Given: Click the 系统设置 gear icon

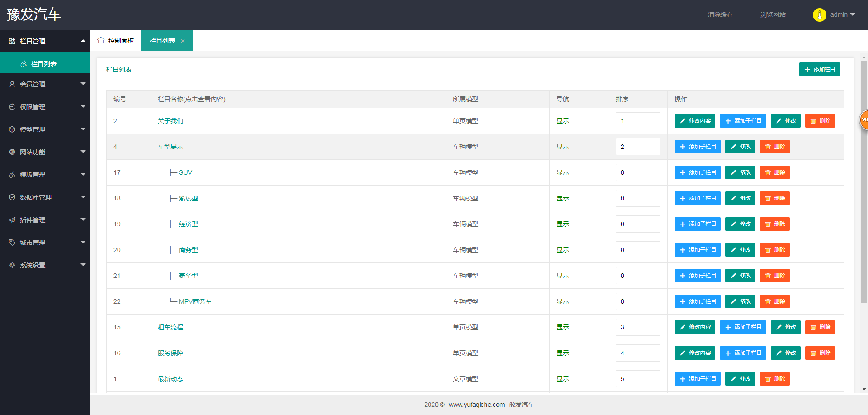Looking at the screenshot, I should 12,265.
